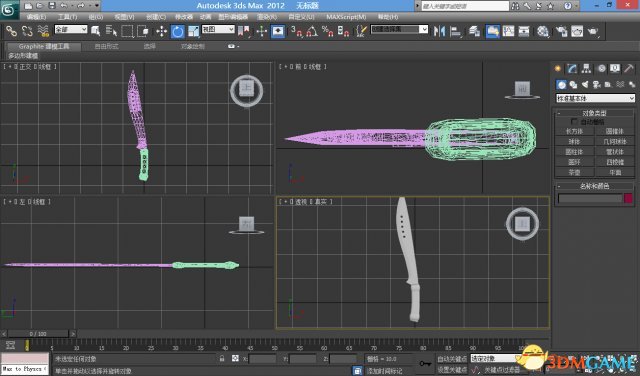Viewport: 640px width, 376px height.
Task: Open the reference coordinate system dropdown
Action: 218,29
